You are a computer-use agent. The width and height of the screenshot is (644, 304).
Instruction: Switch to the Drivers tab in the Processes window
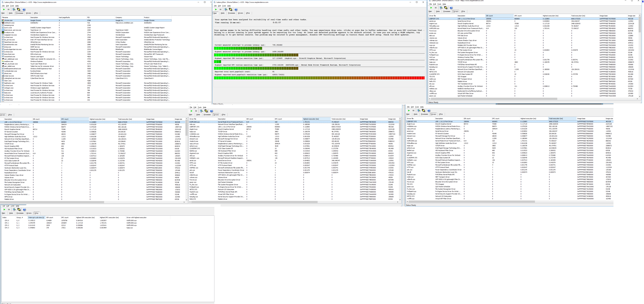tap(29, 13)
